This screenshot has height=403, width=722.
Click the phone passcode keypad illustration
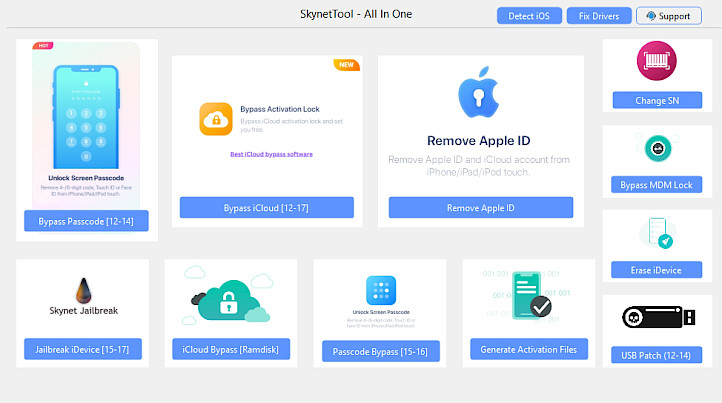pos(86,117)
